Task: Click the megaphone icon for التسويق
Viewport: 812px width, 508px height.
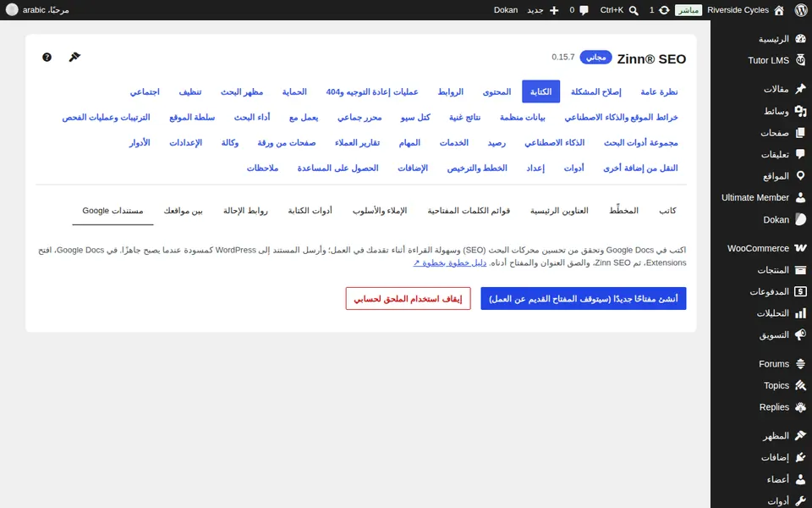Action: tap(801, 334)
